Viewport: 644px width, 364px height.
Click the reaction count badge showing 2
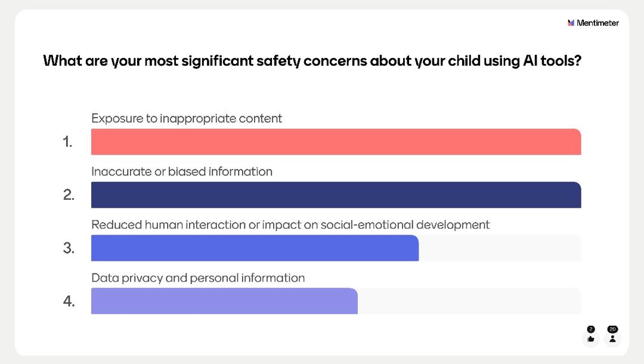[x=591, y=329]
